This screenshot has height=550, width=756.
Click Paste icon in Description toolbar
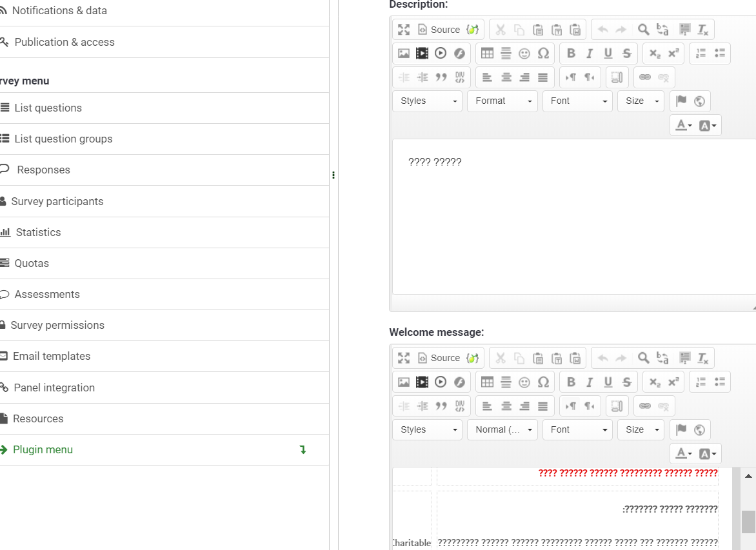(537, 30)
